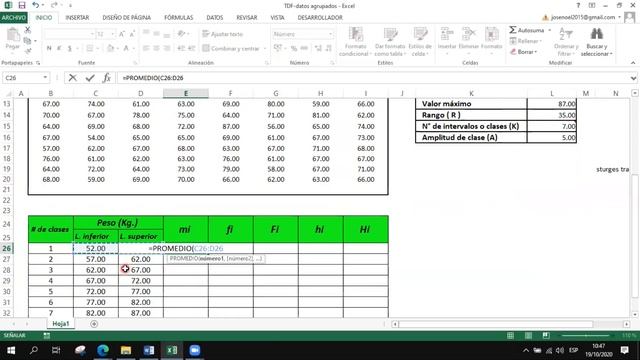
Task: Collapse the ribbon with the chevron
Action: pos(633,63)
